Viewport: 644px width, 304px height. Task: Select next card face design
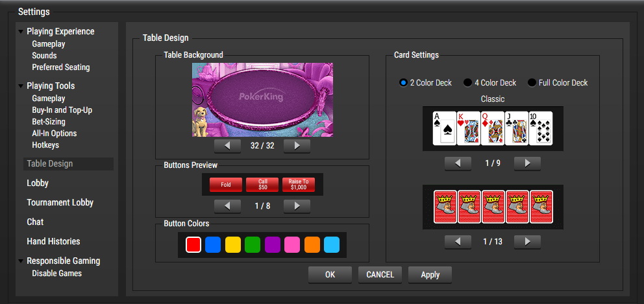coord(527,163)
